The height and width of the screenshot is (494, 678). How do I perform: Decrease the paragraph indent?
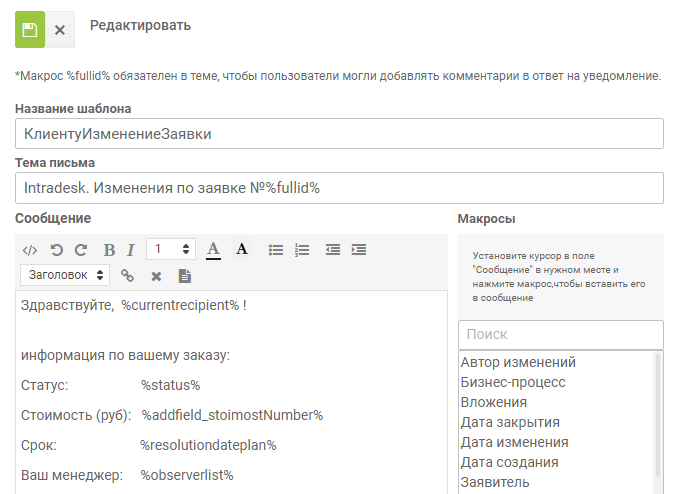[x=333, y=249]
